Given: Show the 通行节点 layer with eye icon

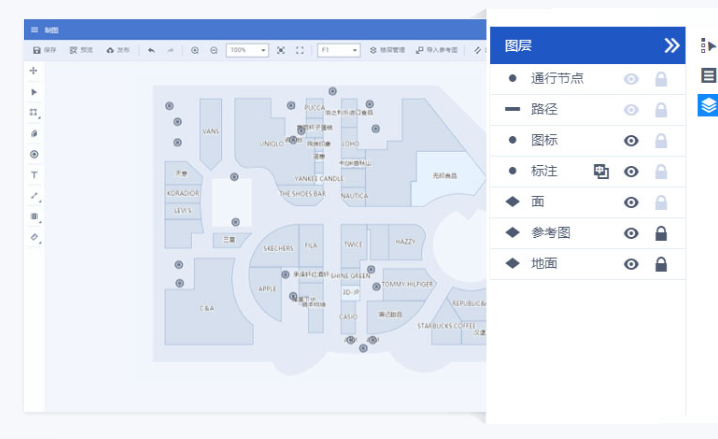Looking at the screenshot, I should pyautogui.click(x=631, y=79).
